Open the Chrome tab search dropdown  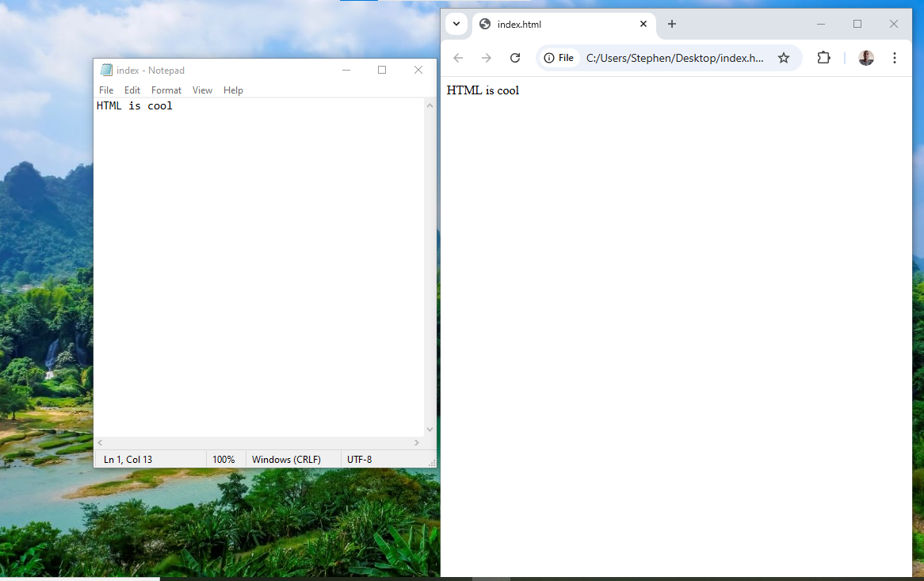pos(456,24)
